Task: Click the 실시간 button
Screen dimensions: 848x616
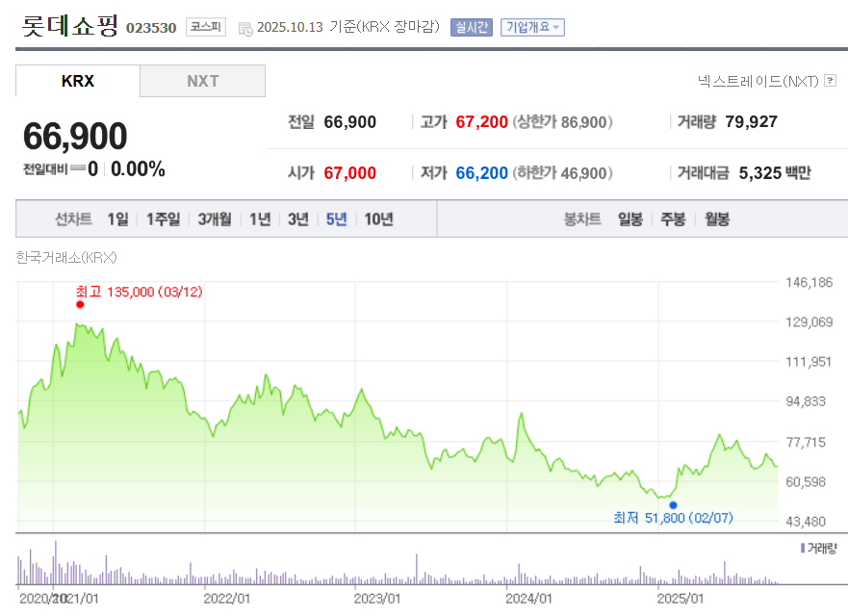Action: pyautogui.click(x=472, y=27)
